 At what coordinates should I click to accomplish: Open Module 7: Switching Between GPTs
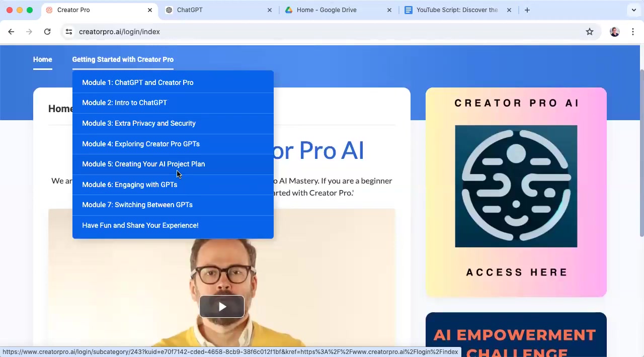click(173, 205)
